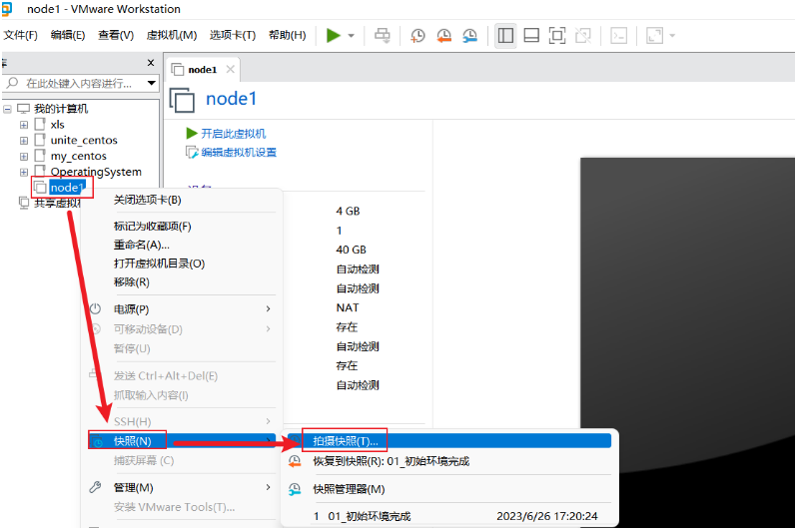The width and height of the screenshot is (802, 532).
Task: Choose 打开虚拟机目录(O) in context menu
Action: [x=159, y=264]
